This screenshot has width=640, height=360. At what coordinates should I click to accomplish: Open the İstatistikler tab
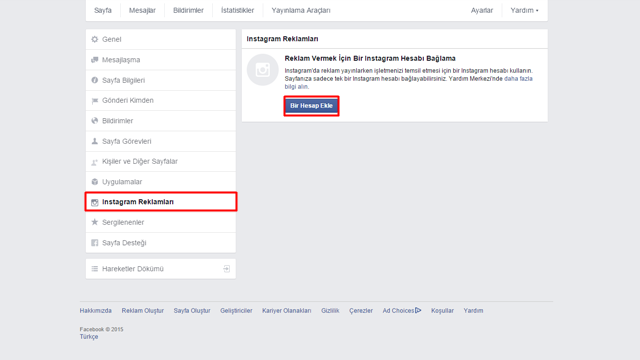tap(238, 10)
